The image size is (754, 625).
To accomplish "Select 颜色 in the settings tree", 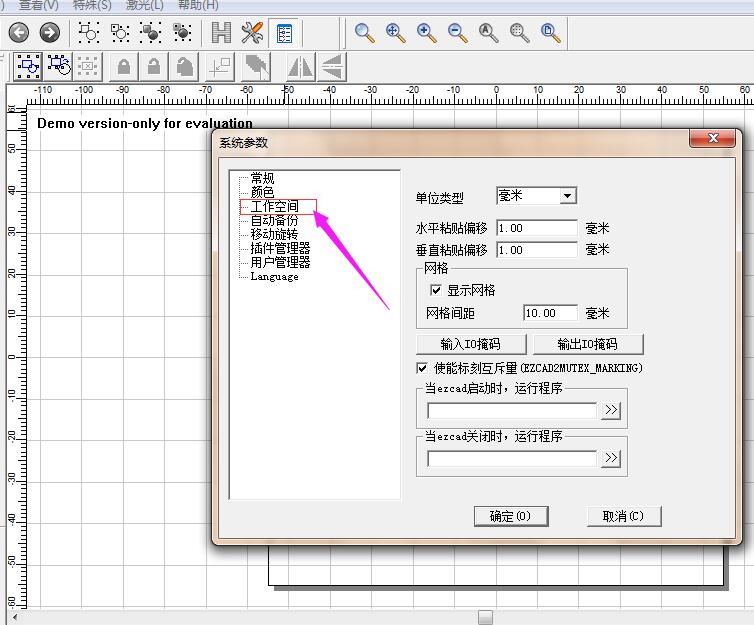I will [262, 192].
